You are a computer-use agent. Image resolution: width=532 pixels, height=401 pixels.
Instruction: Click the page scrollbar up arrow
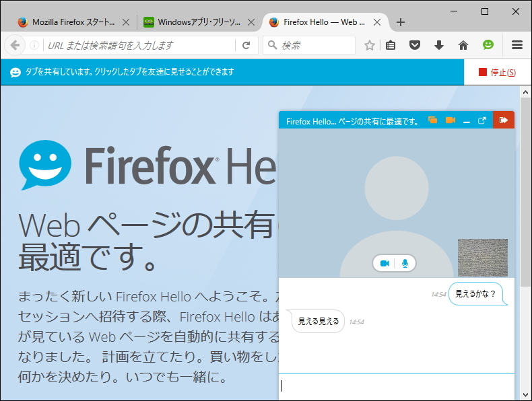pos(525,92)
